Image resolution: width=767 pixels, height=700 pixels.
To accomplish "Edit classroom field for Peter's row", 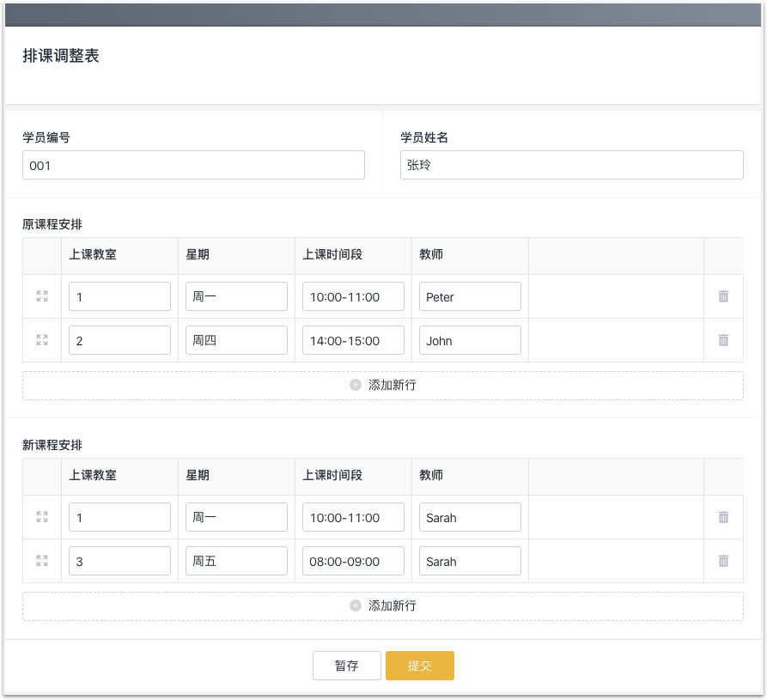I will point(120,296).
